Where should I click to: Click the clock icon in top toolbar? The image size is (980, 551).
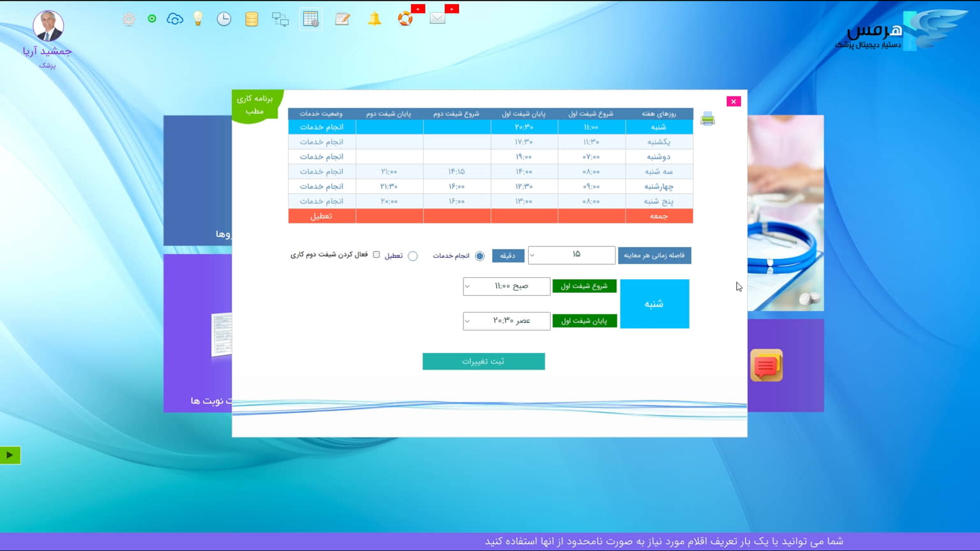224,19
